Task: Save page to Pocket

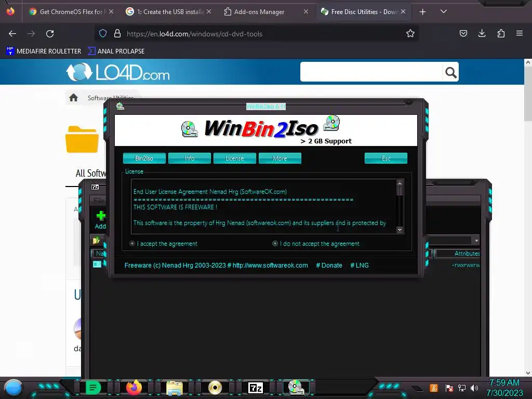Action: [463, 33]
